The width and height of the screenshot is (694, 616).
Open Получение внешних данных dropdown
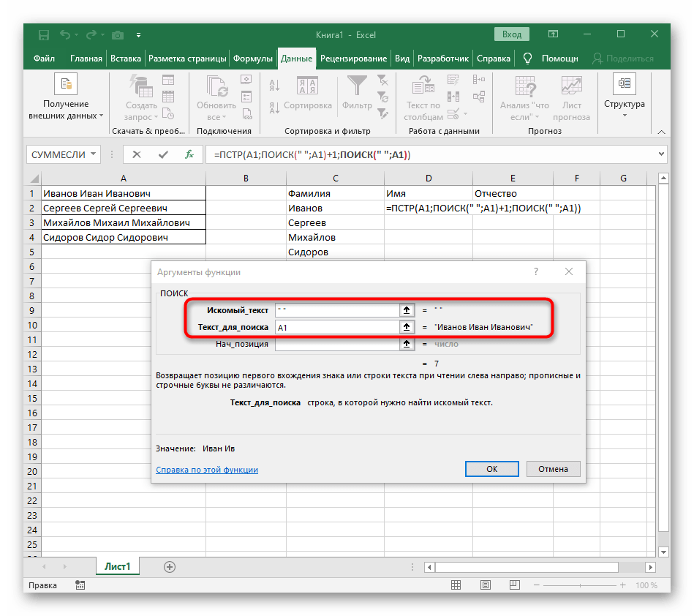point(66,97)
